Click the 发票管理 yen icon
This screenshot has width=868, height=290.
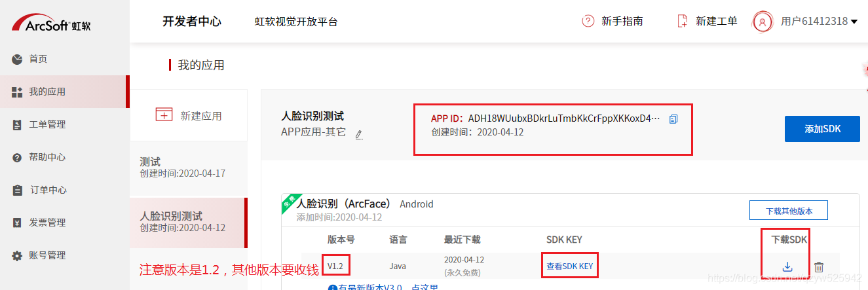click(17, 223)
